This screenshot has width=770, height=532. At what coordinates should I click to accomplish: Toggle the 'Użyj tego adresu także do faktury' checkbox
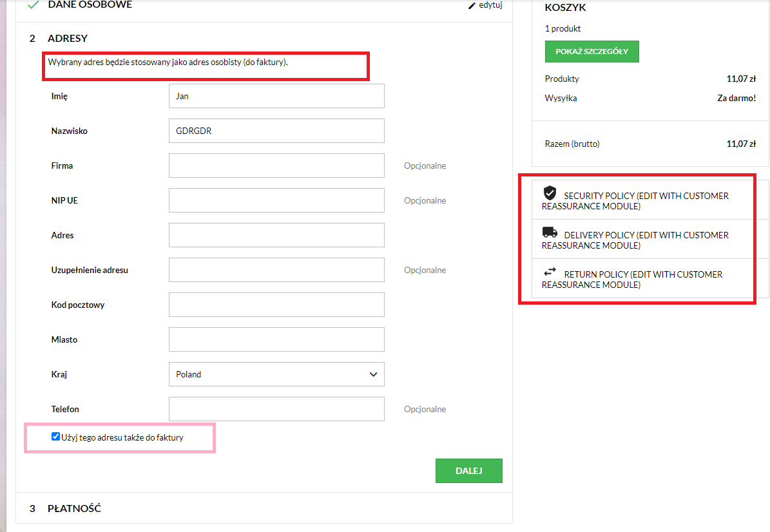(x=56, y=437)
